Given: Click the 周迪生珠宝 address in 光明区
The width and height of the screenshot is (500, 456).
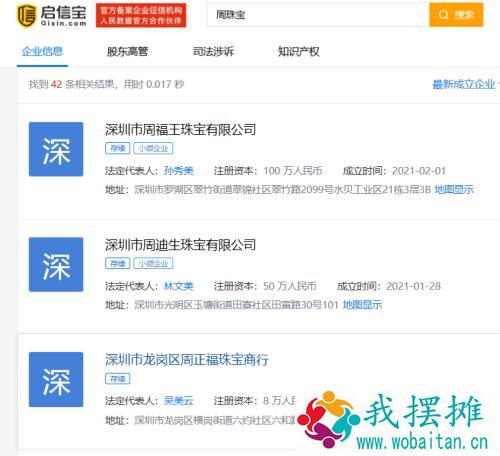Looking at the screenshot, I should coord(236,305).
